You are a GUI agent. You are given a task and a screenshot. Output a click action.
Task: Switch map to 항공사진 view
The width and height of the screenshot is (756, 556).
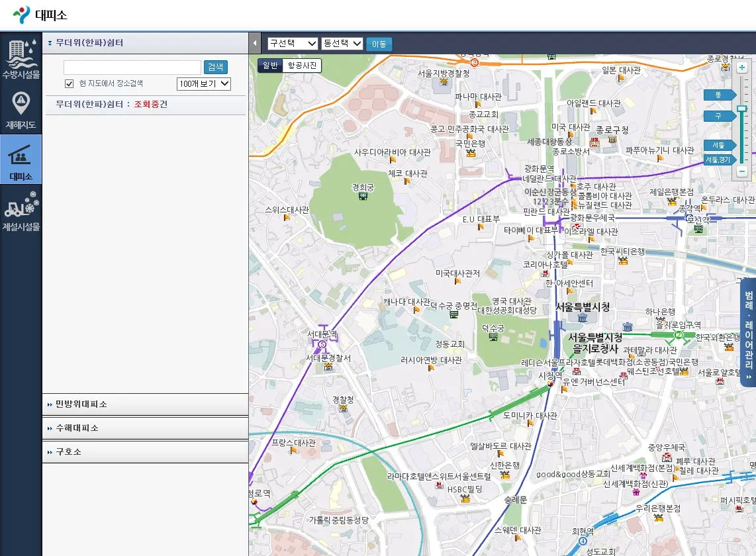pos(302,66)
